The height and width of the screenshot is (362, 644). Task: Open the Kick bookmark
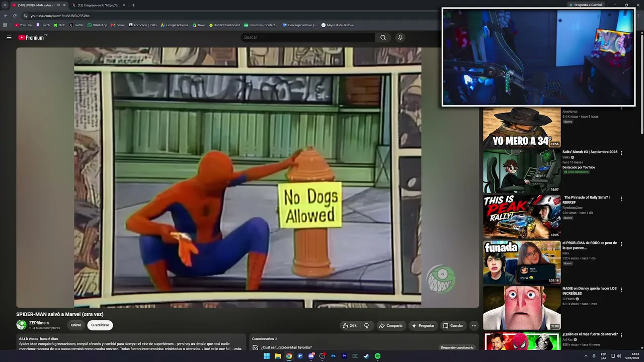(x=59, y=25)
